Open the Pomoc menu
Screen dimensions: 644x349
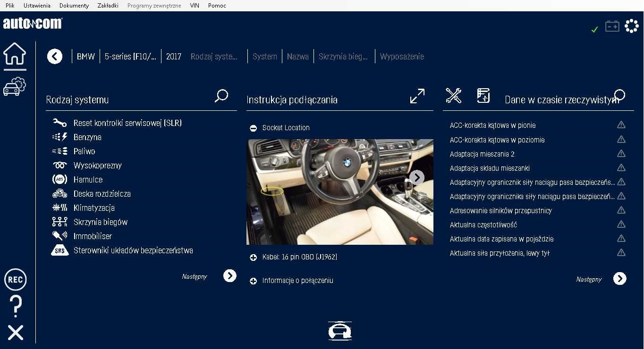click(217, 6)
